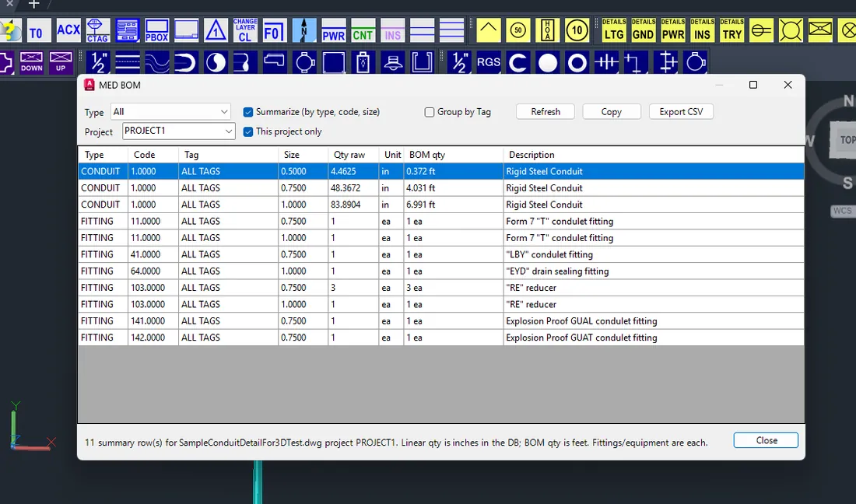Image resolution: width=856 pixels, height=504 pixels.
Task: Click the T0 toolbar icon
Action: click(x=39, y=30)
